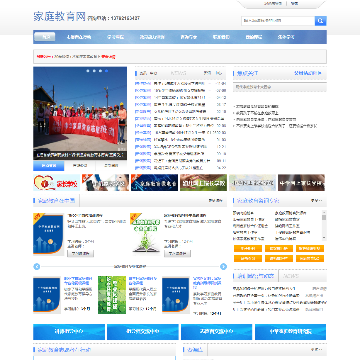This screenshot has width=360, height=360.
Task: Click the carousel next arrow
Action: (224, 266)
